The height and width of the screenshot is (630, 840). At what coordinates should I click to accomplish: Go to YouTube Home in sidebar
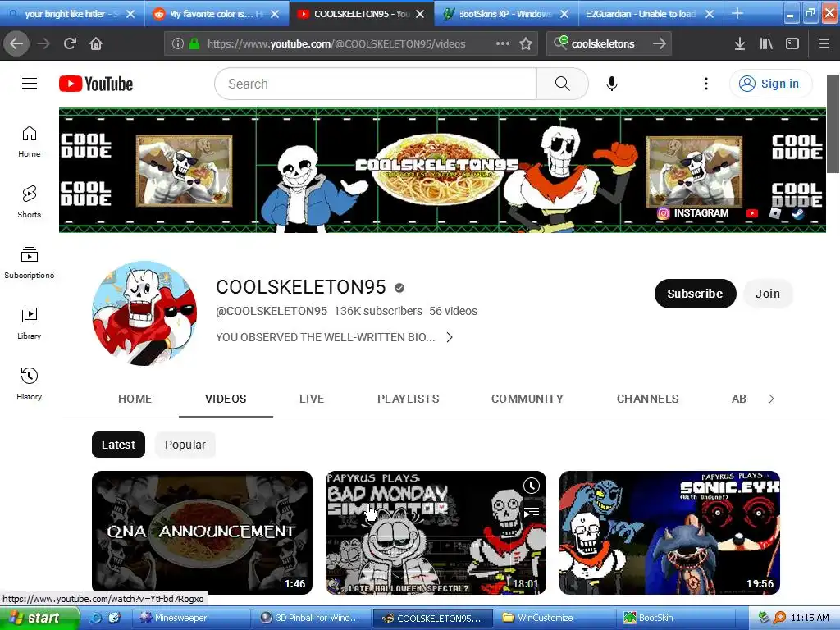pyautogui.click(x=29, y=141)
